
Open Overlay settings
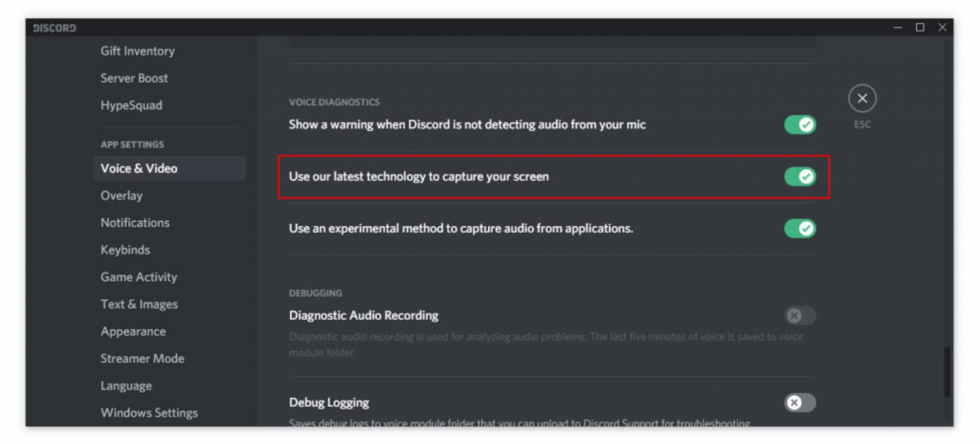click(x=121, y=195)
